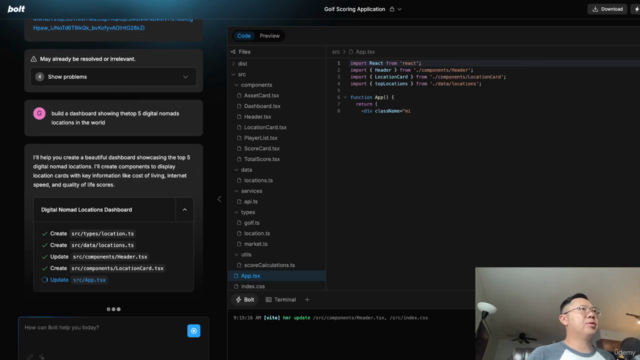The height and width of the screenshot is (360, 640).
Task: Click the Bolt logo in the header
Action: 16,9
